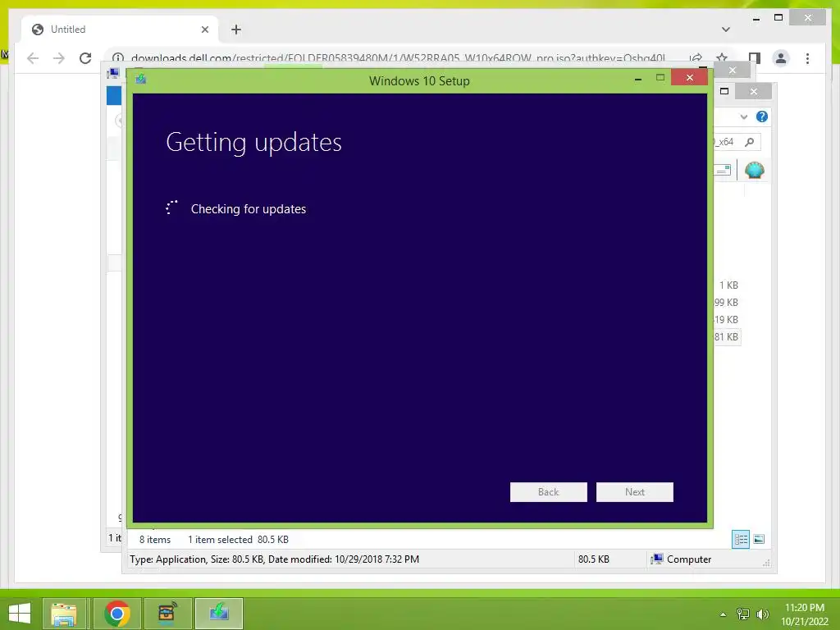The height and width of the screenshot is (630, 840).
Task: Click the Computer status bar entry
Action: tap(681, 559)
